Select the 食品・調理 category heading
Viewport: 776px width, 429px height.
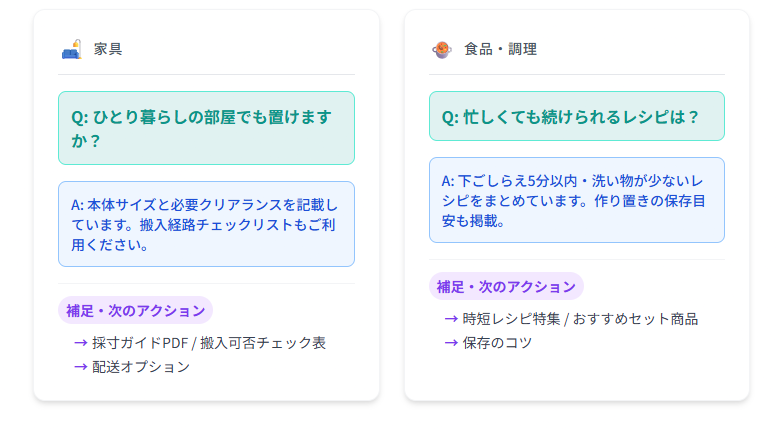pyautogui.click(x=500, y=49)
